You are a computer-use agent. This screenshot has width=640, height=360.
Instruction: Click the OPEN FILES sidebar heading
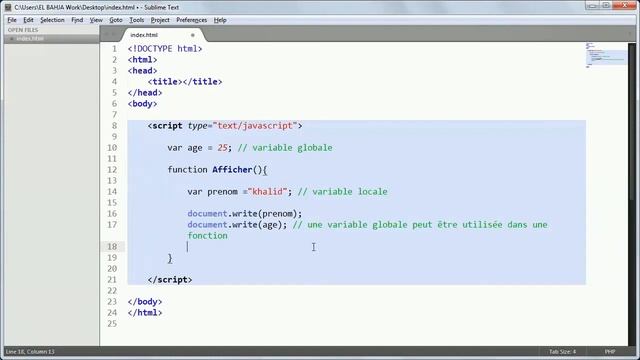click(23, 30)
